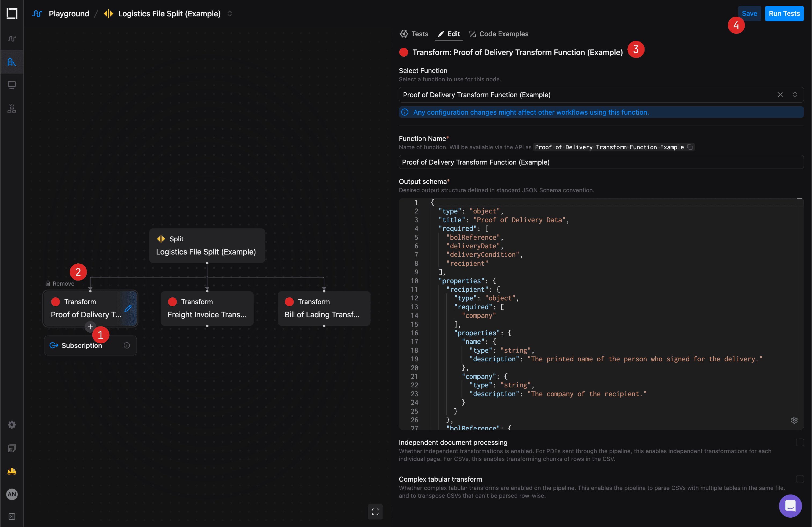
Task: Click the Run Tests button
Action: (x=784, y=13)
